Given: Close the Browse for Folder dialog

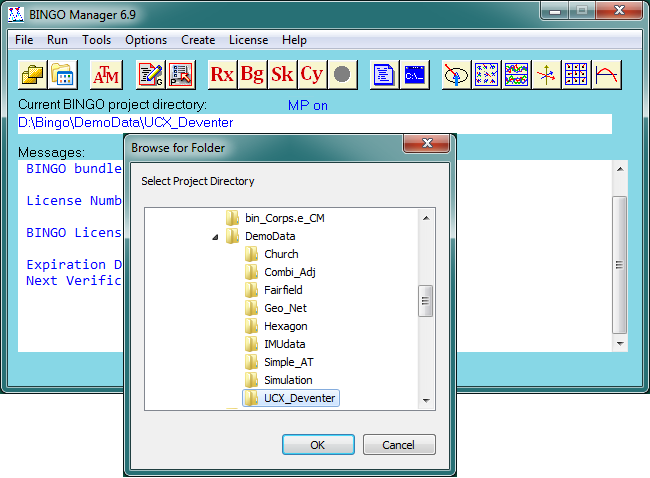Looking at the screenshot, I should tap(427, 143).
